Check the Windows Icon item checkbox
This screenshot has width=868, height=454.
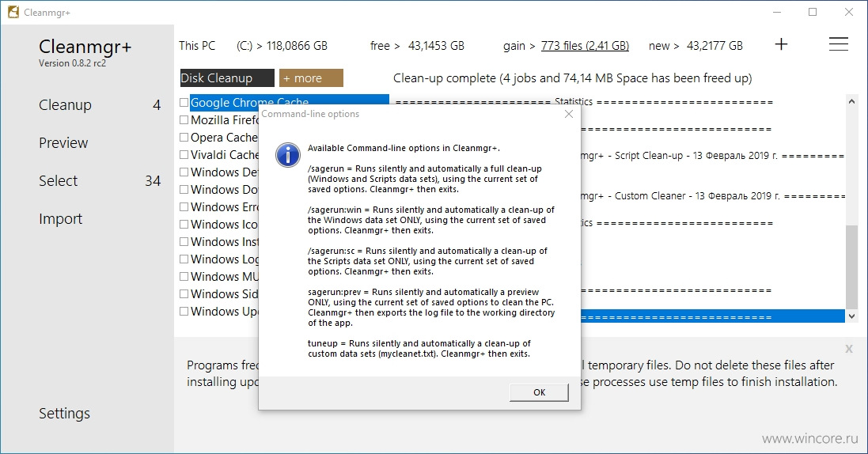tap(184, 225)
